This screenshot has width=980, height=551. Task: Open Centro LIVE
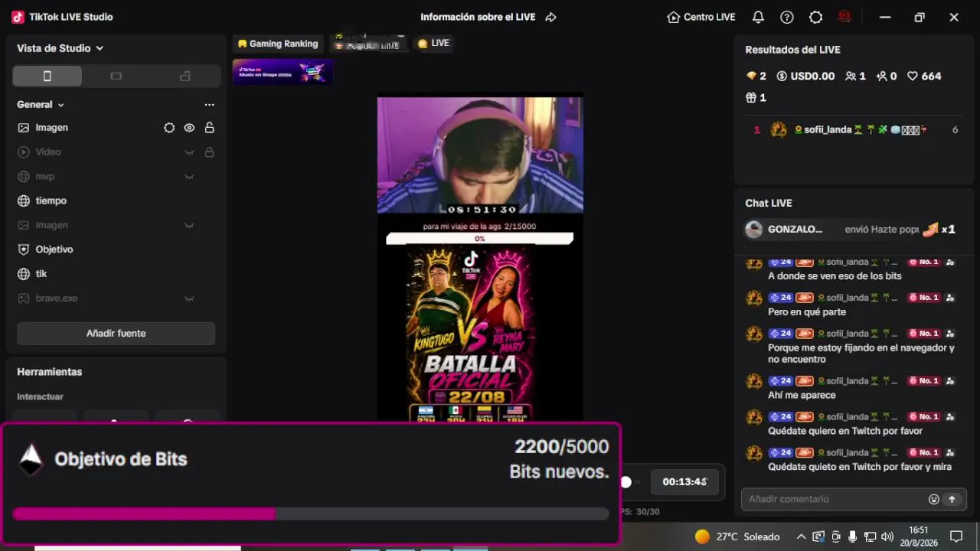coord(701,17)
